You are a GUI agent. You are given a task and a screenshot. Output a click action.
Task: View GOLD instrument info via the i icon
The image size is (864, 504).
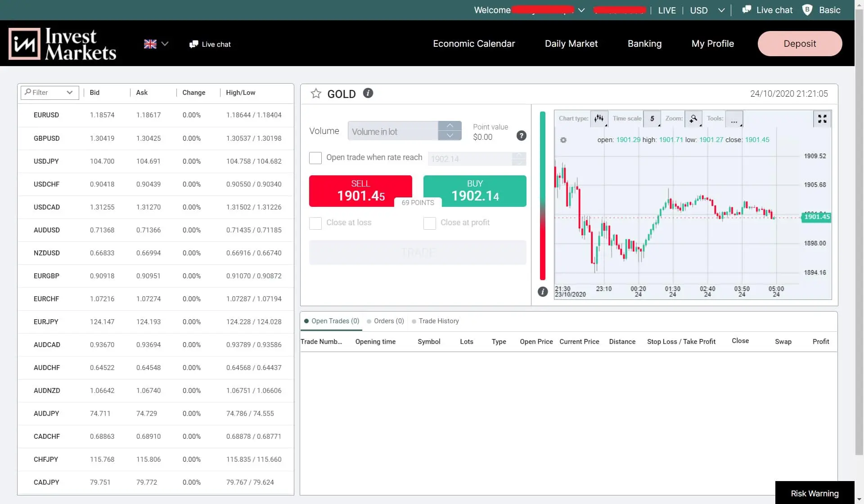tap(368, 93)
